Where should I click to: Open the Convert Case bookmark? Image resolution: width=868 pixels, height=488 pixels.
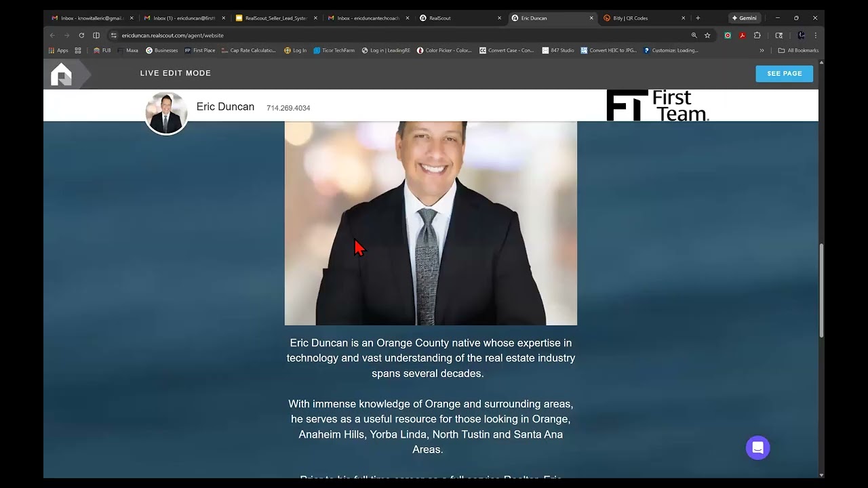click(507, 50)
